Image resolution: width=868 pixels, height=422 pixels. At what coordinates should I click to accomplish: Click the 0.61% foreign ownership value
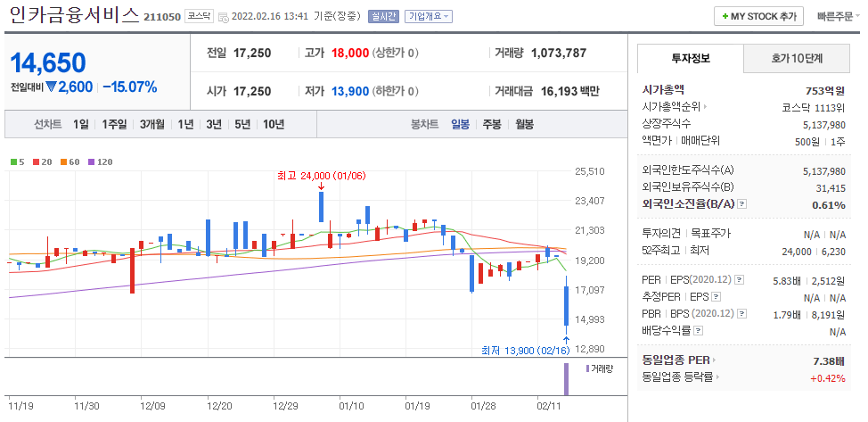point(829,205)
